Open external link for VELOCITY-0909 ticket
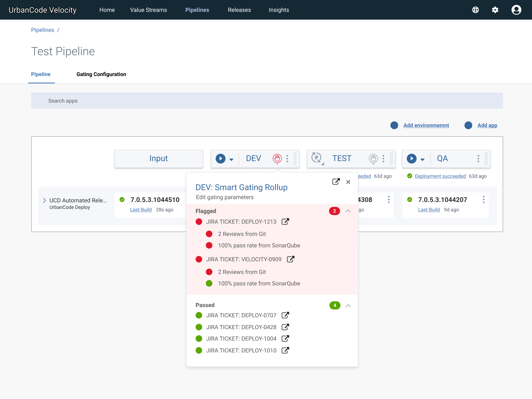Image resolution: width=532 pixels, height=399 pixels. (x=291, y=259)
